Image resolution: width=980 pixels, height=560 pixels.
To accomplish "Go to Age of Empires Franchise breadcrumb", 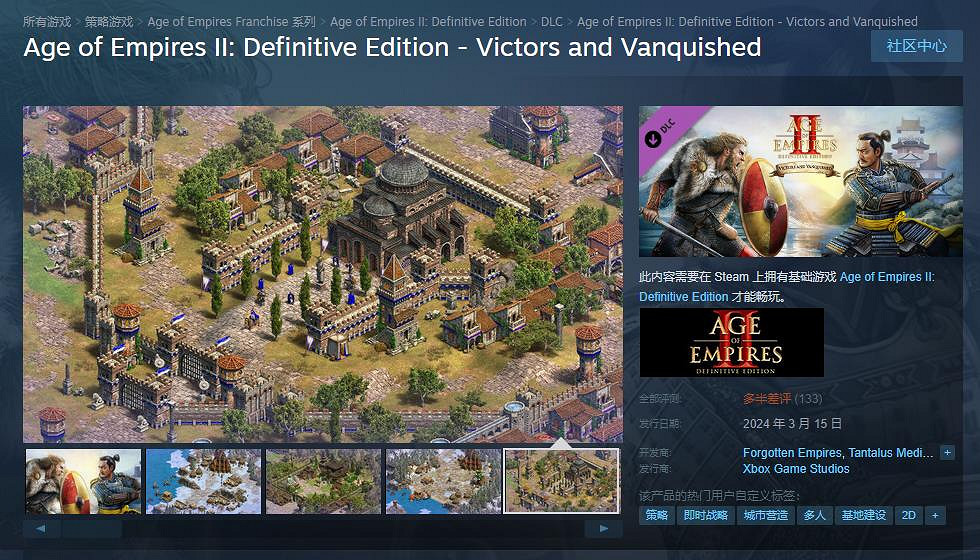I will click(231, 22).
